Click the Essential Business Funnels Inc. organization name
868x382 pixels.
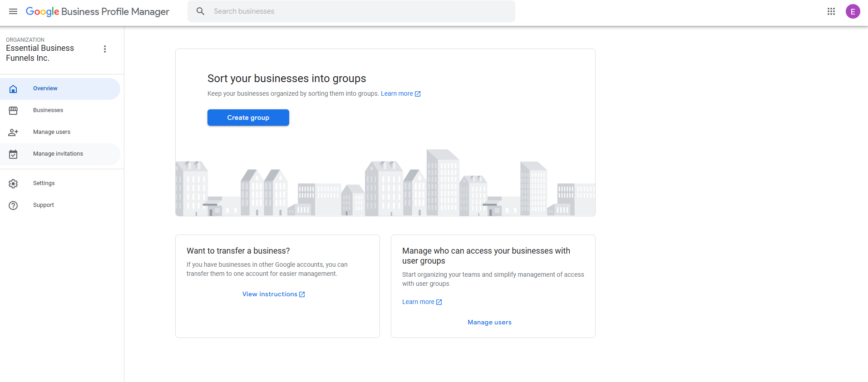click(x=40, y=53)
